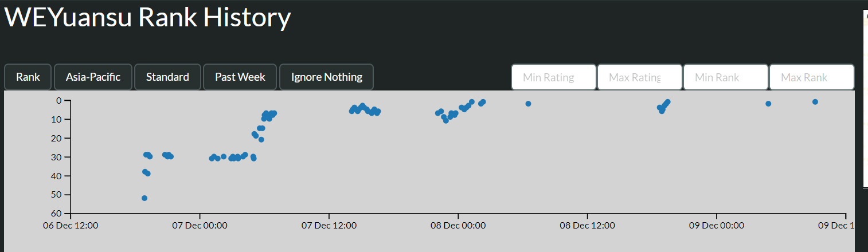Screen dimensions: 868x252
Task: Click the 07 Dec 00:00 x-axis label
Action: point(200,226)
